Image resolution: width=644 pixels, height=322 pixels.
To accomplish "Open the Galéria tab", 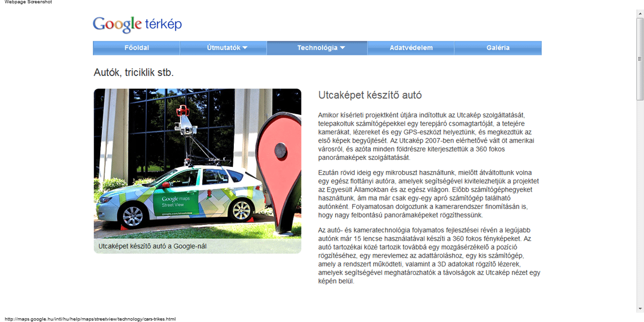I will (498, 48).
